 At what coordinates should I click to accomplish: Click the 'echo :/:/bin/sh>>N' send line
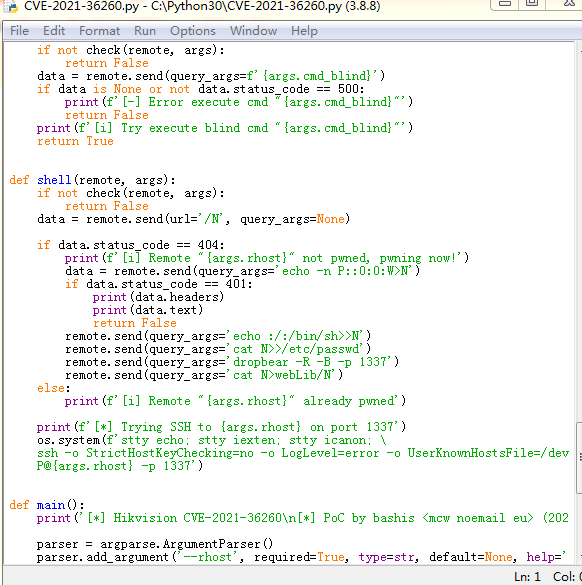(218, 336)
